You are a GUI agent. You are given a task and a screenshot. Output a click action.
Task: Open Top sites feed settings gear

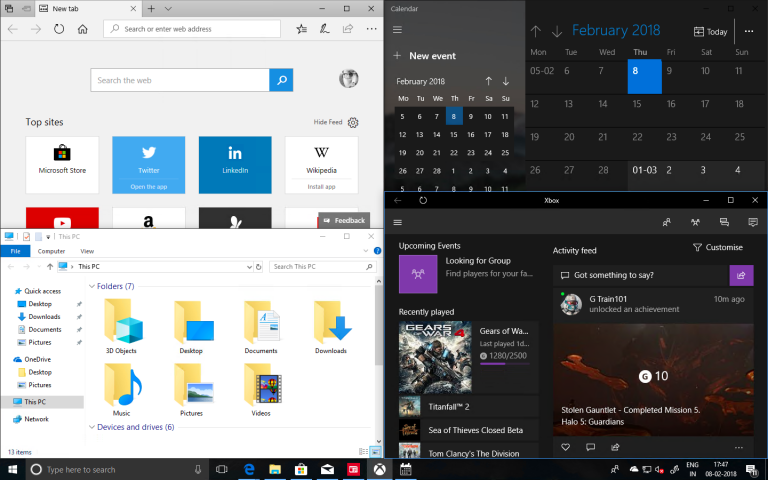[353, 122]
